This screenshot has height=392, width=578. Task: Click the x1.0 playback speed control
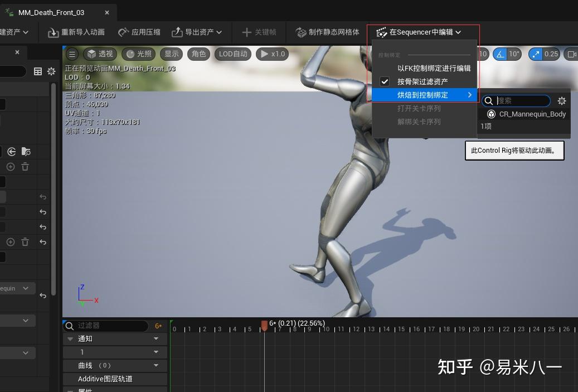272,54
